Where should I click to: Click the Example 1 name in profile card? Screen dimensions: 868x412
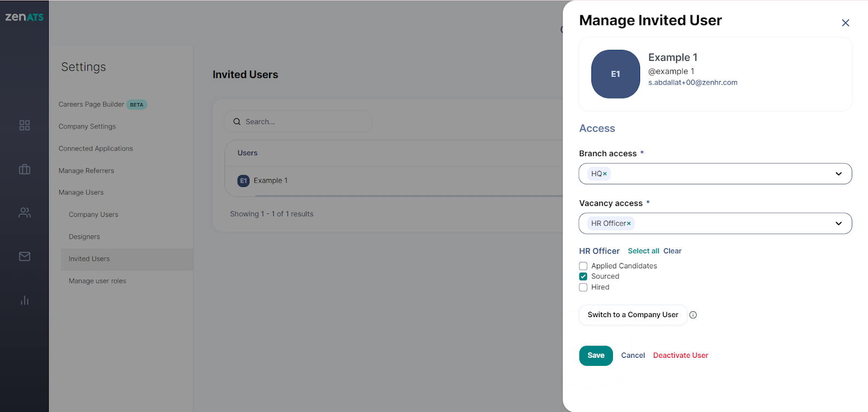pos(673,57)
